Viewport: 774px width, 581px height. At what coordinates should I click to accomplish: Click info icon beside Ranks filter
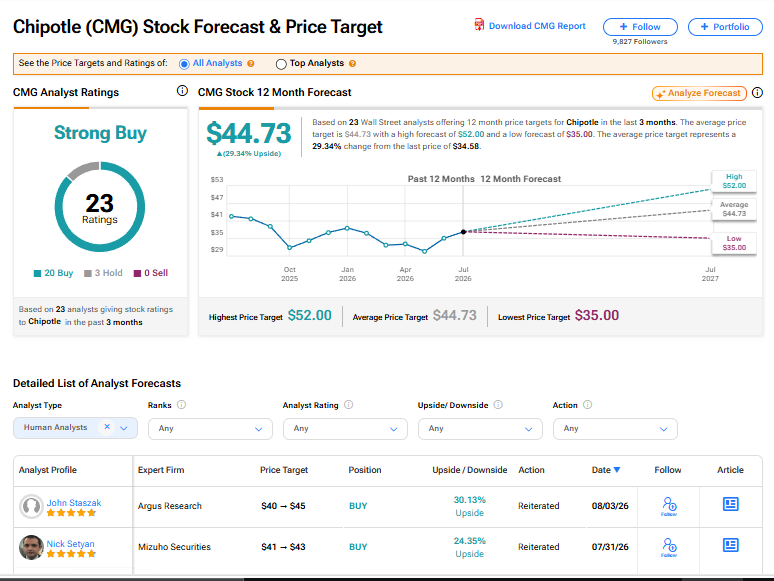pyautogui.click(x=182, y=405)
